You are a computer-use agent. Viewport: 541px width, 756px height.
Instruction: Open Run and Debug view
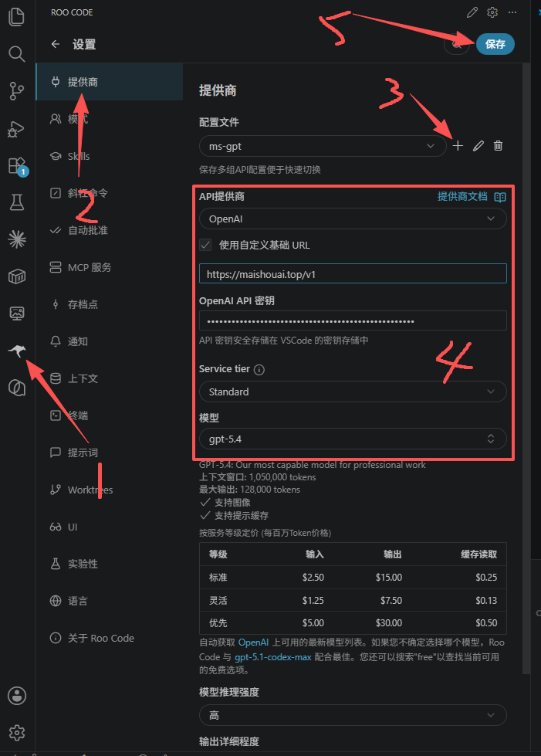coord(17,128)
